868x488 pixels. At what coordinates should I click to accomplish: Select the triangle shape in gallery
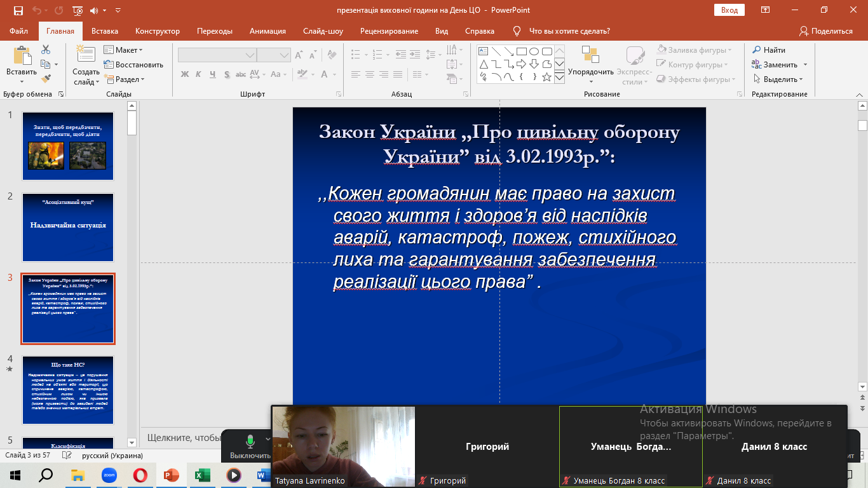click(x=483, y=64)
